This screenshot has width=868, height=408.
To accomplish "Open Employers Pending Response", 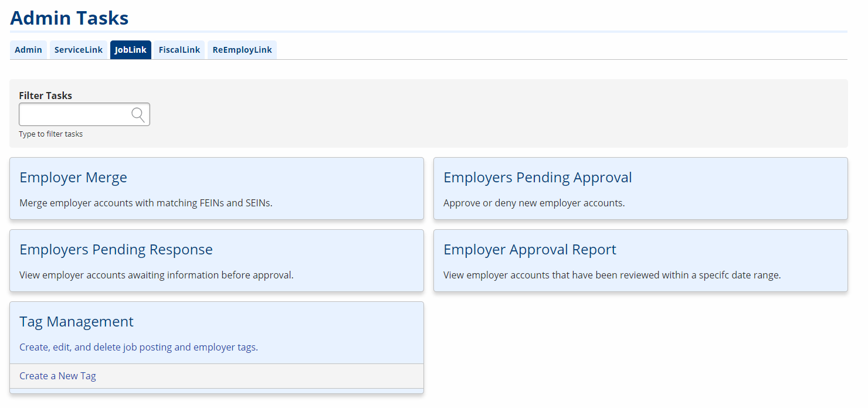I will [116, 249].
